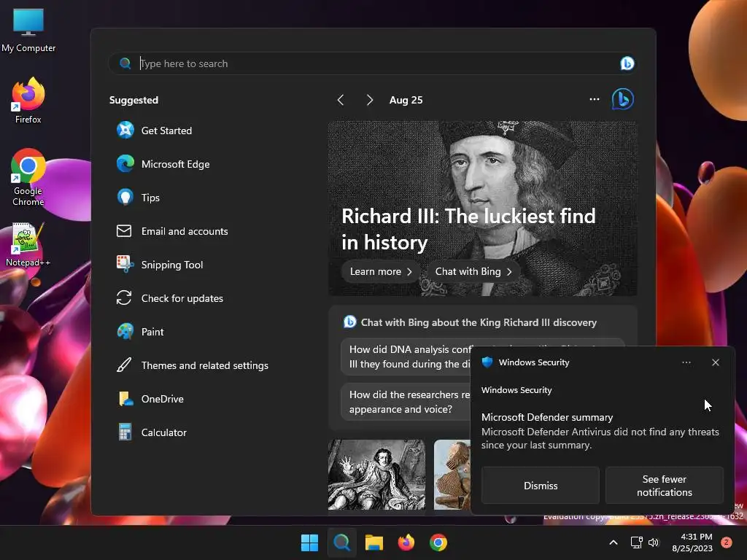Open the Windows Start menu
The height and width of the screenshot is (560, 747).
309,542
